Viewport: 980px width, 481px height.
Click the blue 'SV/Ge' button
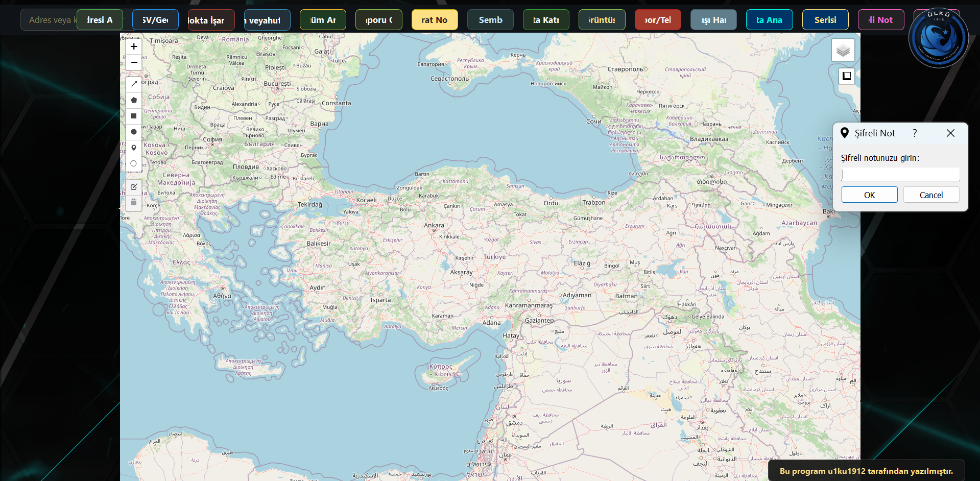(x=155, y=20)
